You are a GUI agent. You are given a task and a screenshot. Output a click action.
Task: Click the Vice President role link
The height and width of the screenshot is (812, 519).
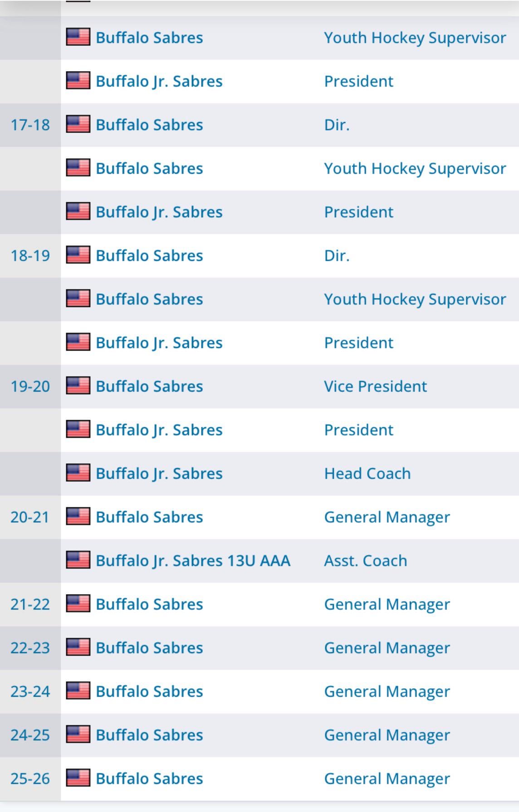375,386
